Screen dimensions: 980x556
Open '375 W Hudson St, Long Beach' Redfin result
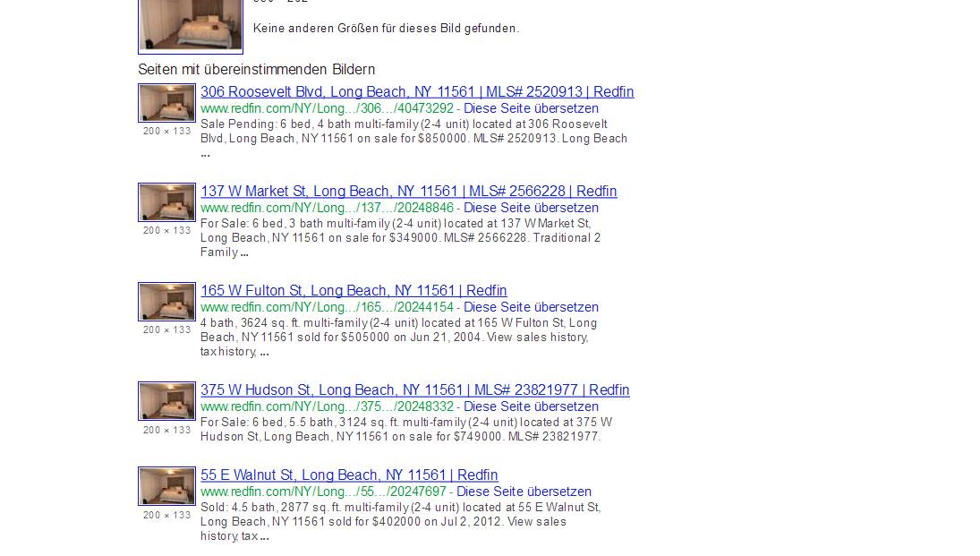[415, 390]
